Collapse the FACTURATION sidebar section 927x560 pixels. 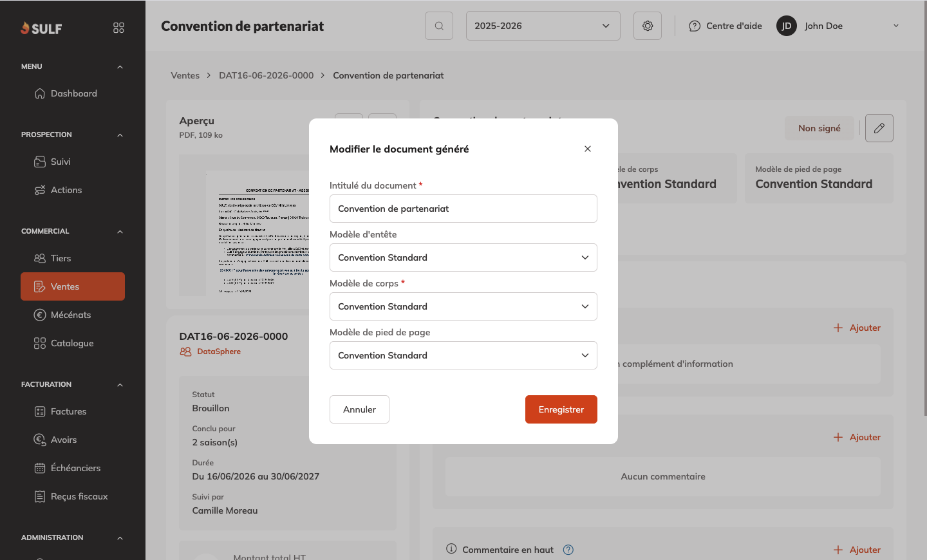tap(120, 385)
